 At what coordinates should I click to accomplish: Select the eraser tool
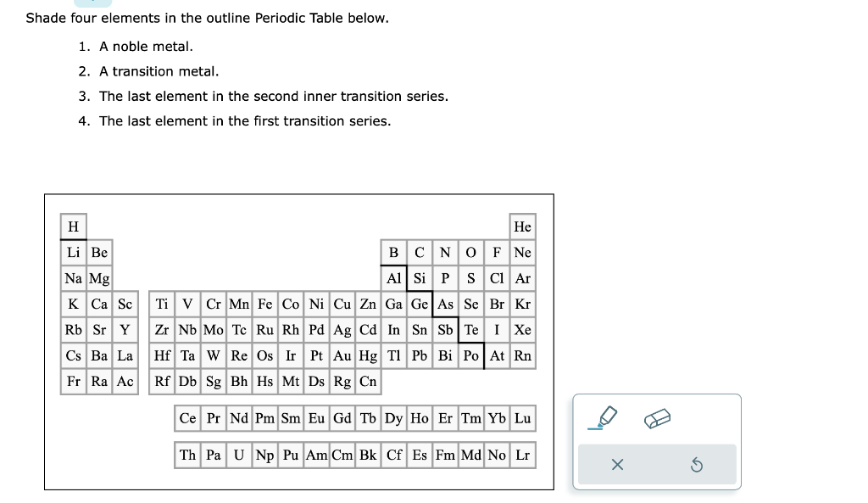point(659,417)
